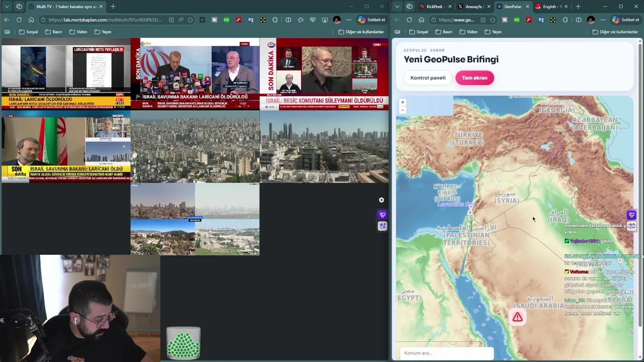Open new tab in GeoPulse window
This screenshot has width=644, height=362.
[578, 7]
